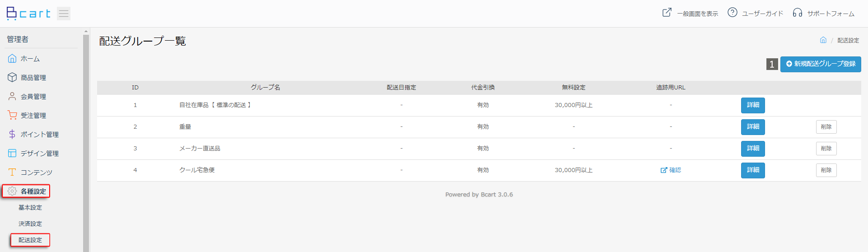
Task: Open the ユーザーガイド help icon
Action: click(733, 13)
